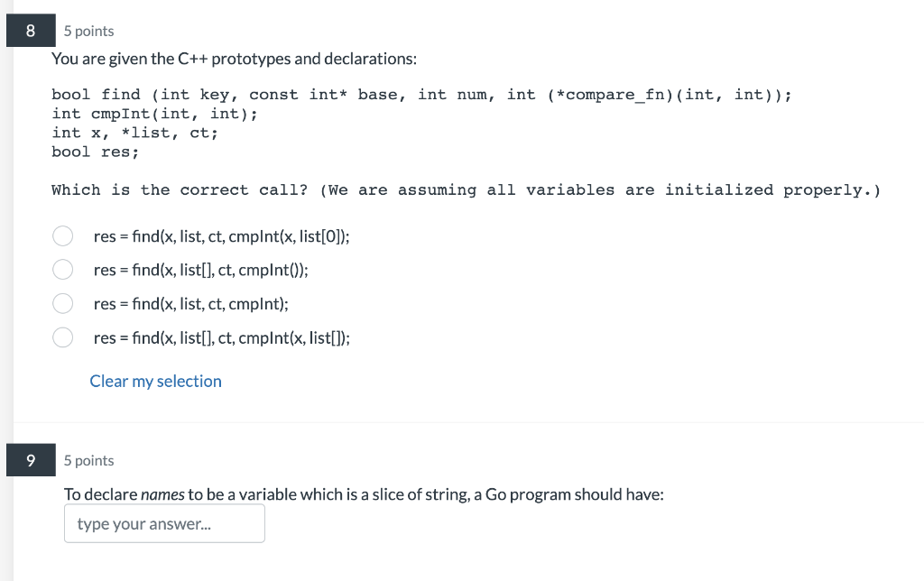924x581 pixels.
Task: Click the radio circle of the second option
Action: 62,269
